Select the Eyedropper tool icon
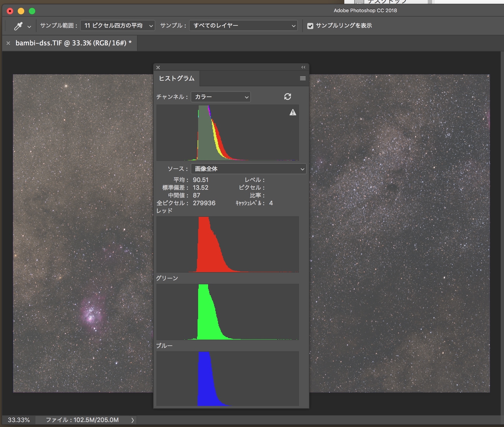The height and width of the screenshot is (427, 504). pos(18,26)
